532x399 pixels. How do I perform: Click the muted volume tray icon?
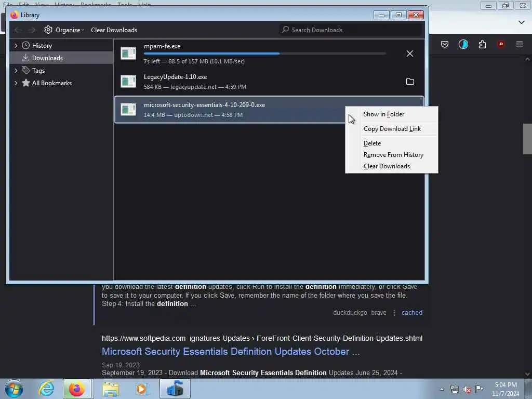pos(467,390)
